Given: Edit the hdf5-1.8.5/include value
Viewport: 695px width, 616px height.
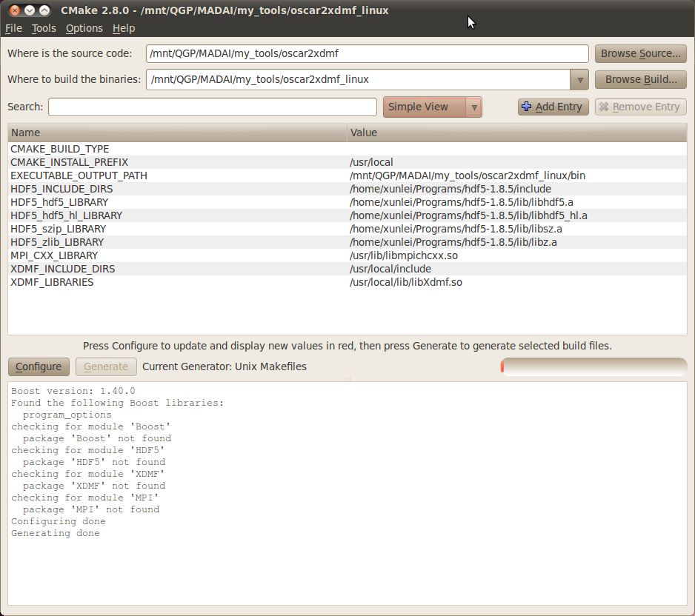Looking at the screenshot, I should (x=450, y=189).
